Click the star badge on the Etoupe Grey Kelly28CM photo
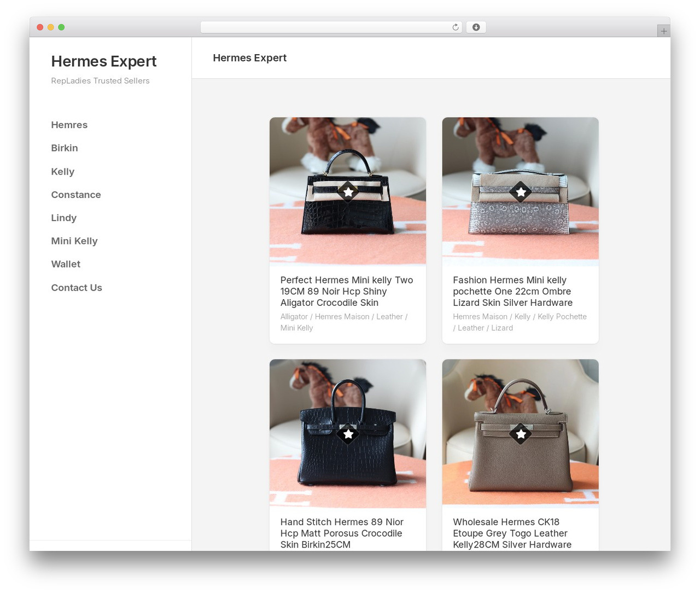This screenshot has height=593, width=700. pyautogui.click(x=521, y=434)
